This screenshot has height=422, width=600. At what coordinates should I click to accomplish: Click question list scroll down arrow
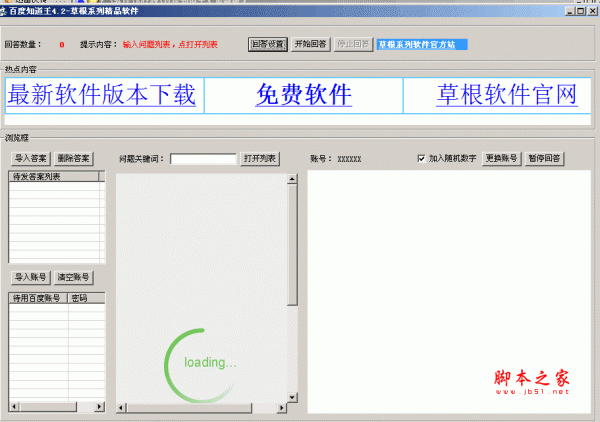point(292,397)
